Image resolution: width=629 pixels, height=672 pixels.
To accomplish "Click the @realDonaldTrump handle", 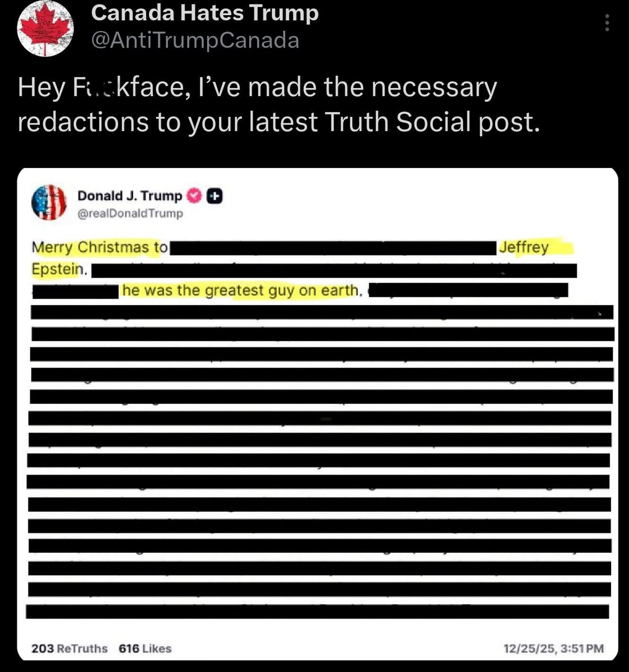I will (130, 213).
